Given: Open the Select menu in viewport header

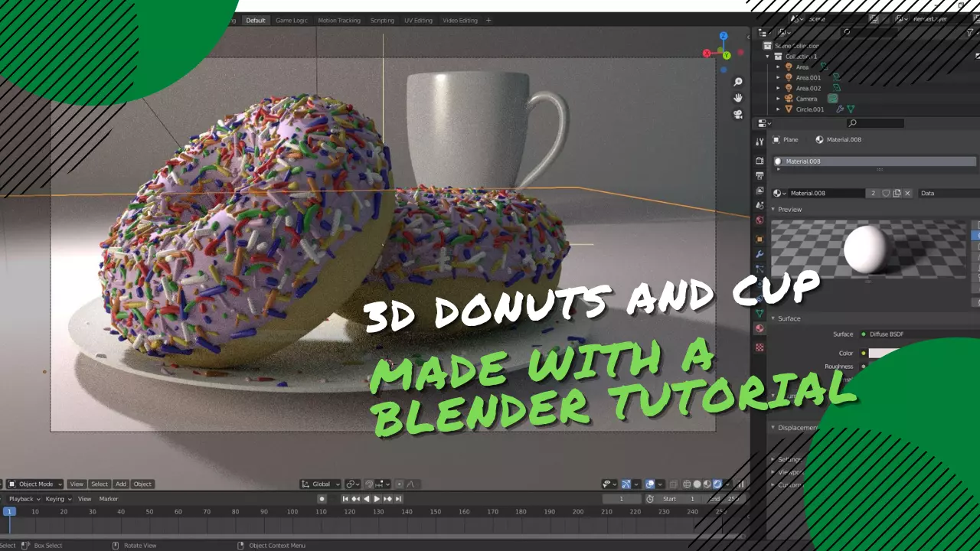Looking at the screenshot, I should [x=100, y=484].
